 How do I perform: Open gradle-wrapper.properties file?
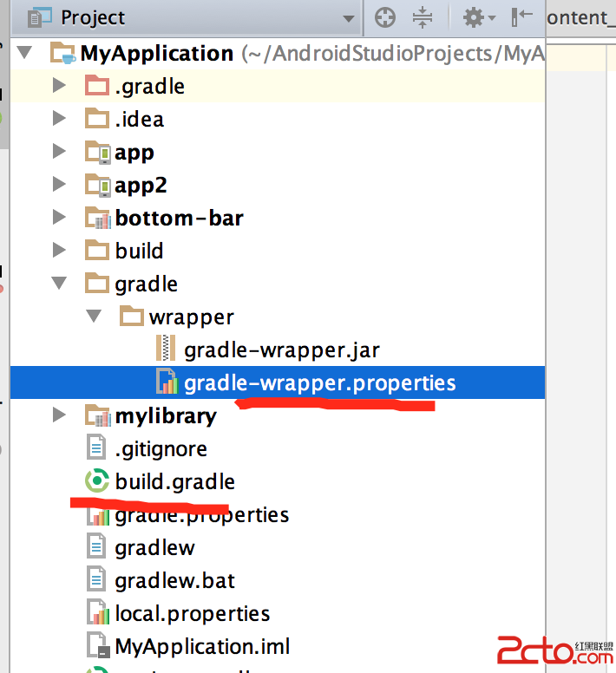click(x=319, y=382)
